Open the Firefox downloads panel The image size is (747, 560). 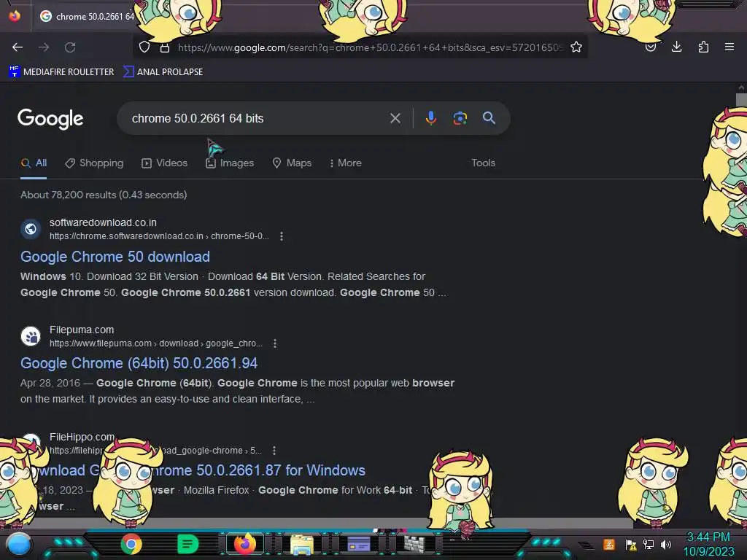point(676,47)
